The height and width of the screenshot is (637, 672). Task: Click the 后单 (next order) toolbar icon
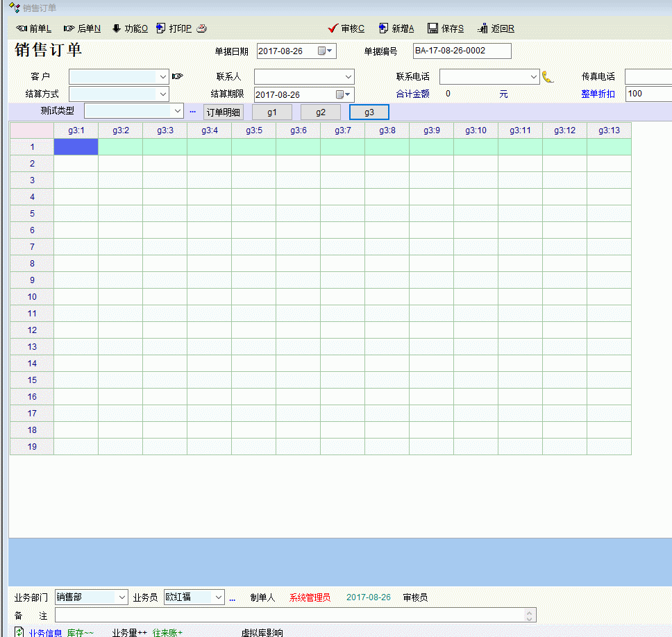tap(69, 28)
